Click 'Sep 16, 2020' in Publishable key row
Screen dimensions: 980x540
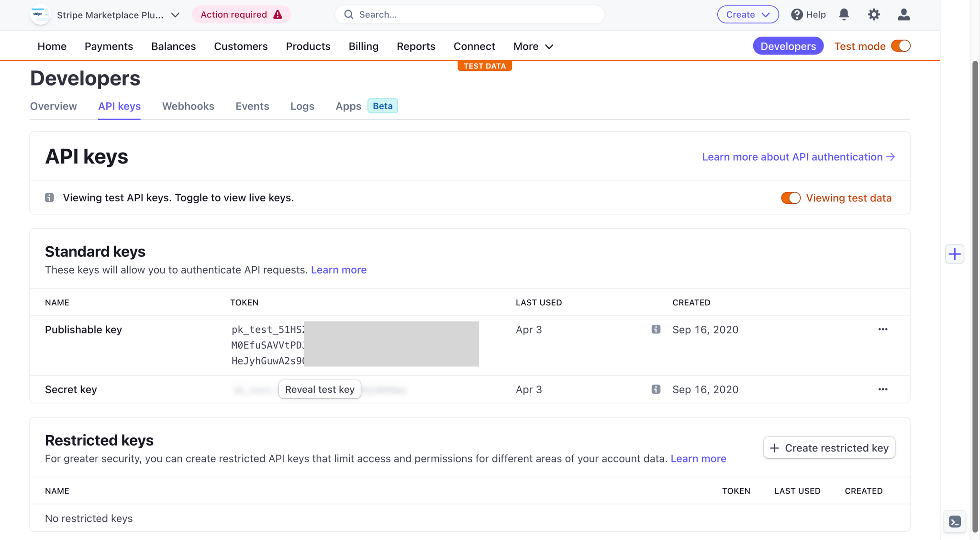click(705, 330)
